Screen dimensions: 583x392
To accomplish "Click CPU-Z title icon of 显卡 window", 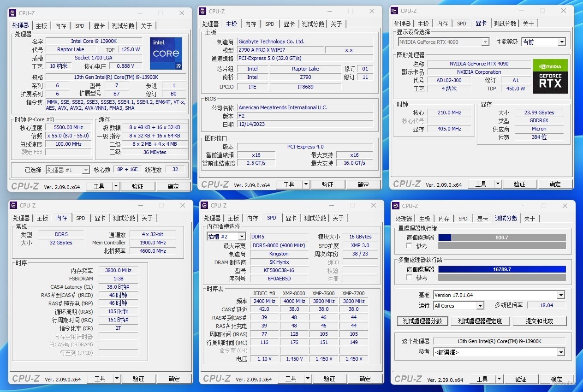I will [395, 11].
